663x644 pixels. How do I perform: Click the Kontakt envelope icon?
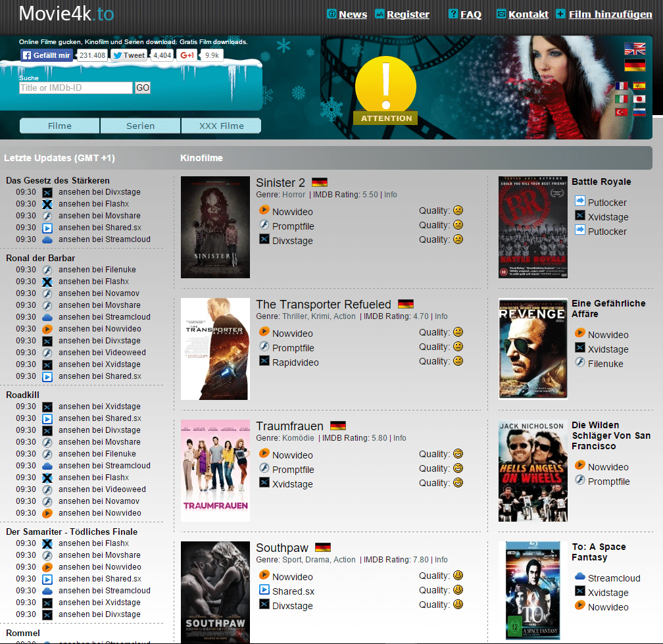(501, 14)
